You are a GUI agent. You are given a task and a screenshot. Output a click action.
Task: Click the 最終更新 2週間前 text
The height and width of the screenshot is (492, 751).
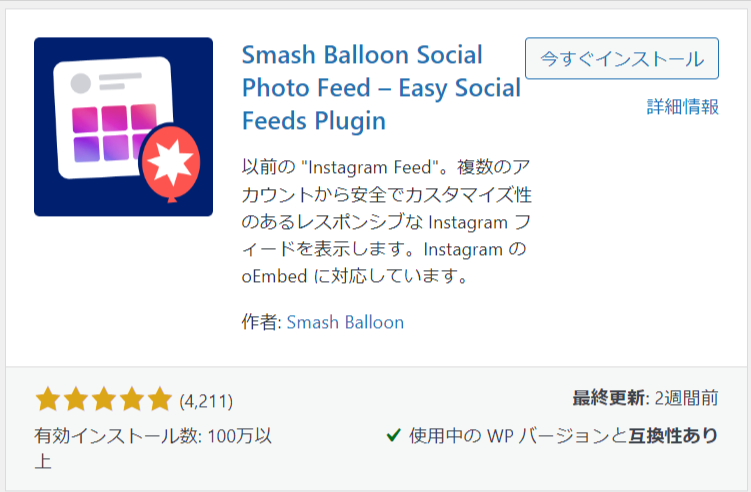pos(645,398)
